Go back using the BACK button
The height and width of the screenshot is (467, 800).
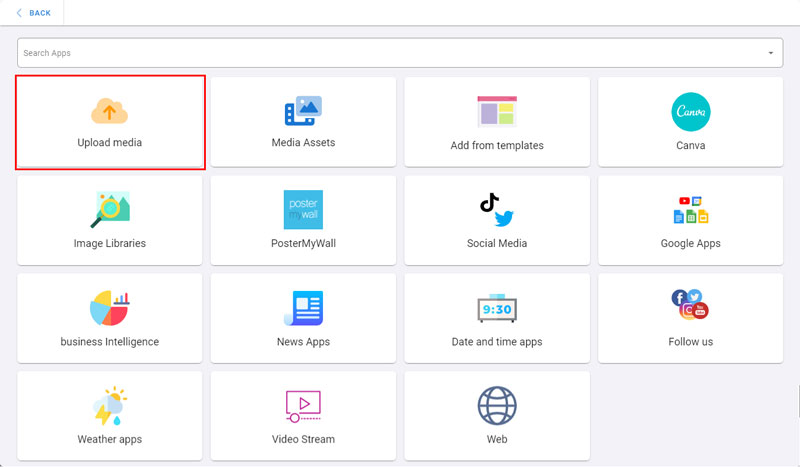point(34,13)
